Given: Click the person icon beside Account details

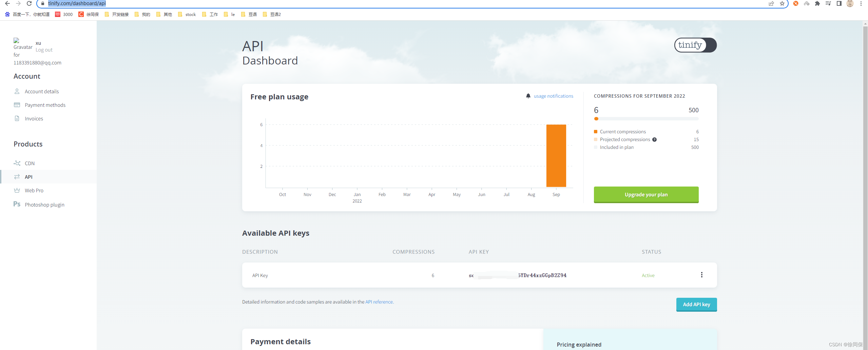Looking at the screenshot, I should pos(17,91).
